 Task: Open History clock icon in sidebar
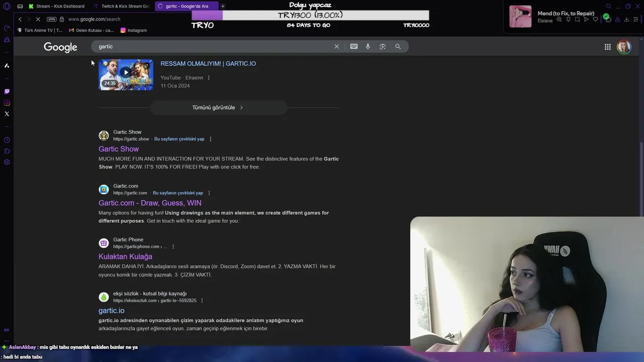coord(7,140)
